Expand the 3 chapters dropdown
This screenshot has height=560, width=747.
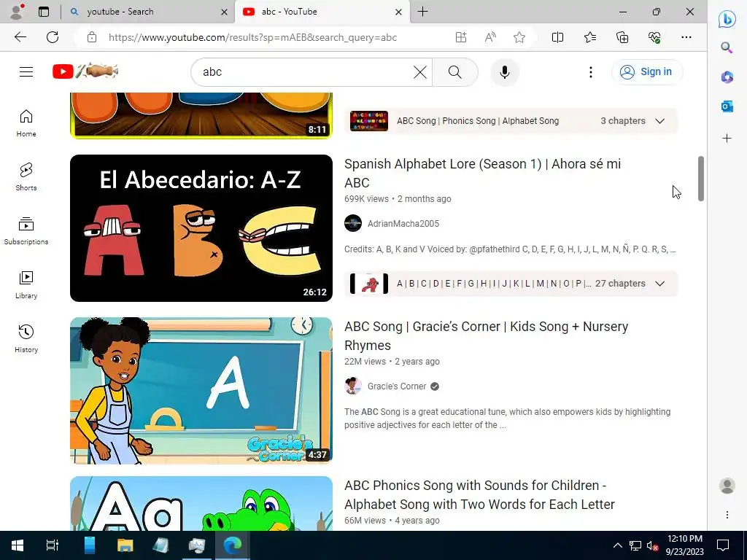(659, 121)
